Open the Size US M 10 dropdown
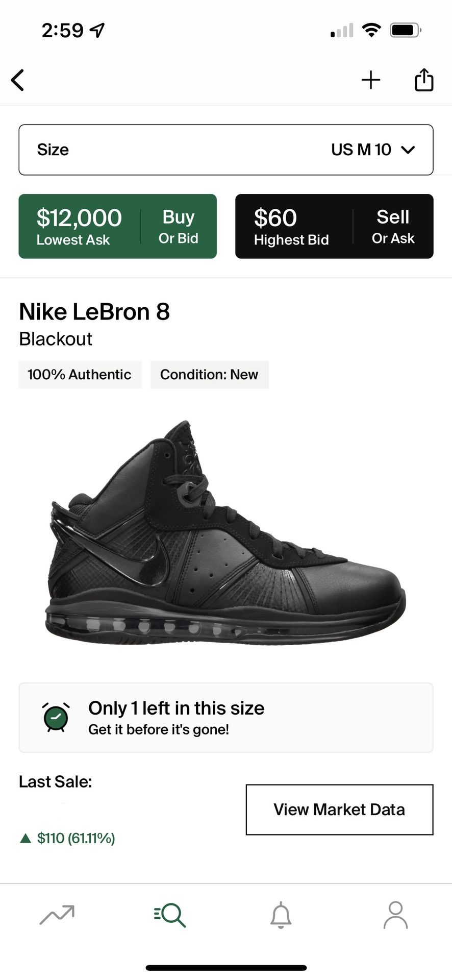Image resolution: width=452 pixels, height=980 pixels. 226,150
